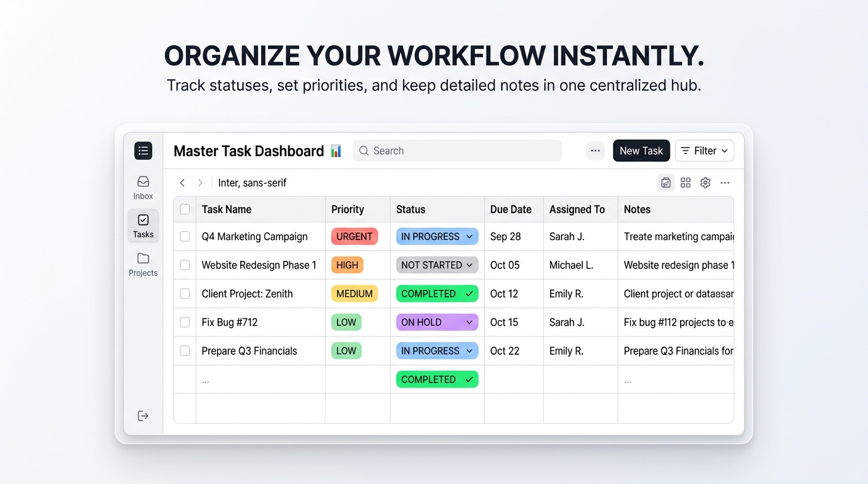Click the Due Date column header
The height and width of the screenshot is (484, 868).
coord(510,209)
